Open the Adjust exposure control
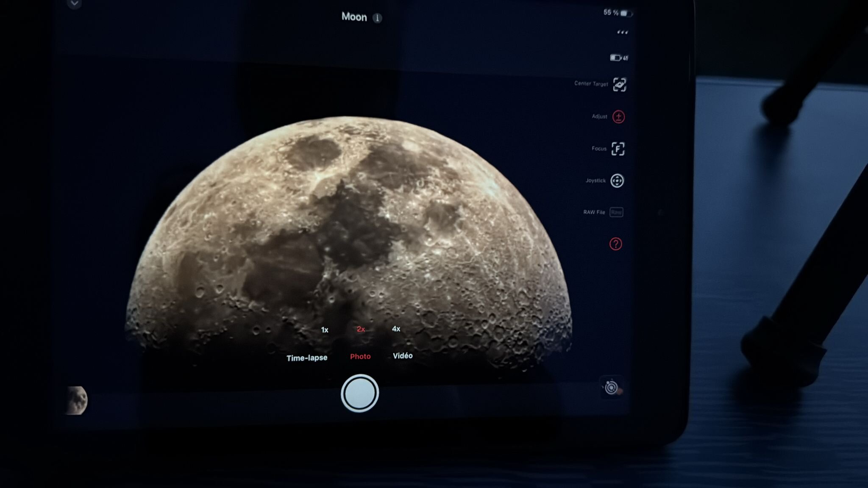868x488 pixels. 618,116
